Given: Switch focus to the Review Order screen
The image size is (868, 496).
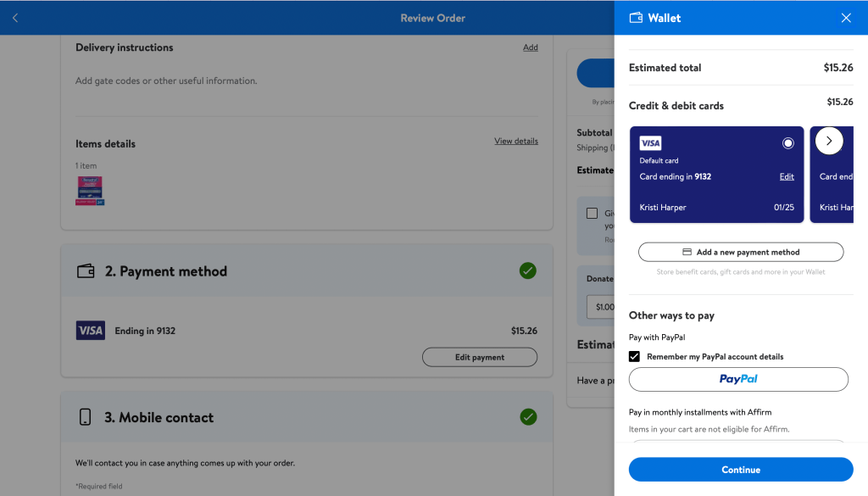Looking at the screenshot, I should 305,254.
